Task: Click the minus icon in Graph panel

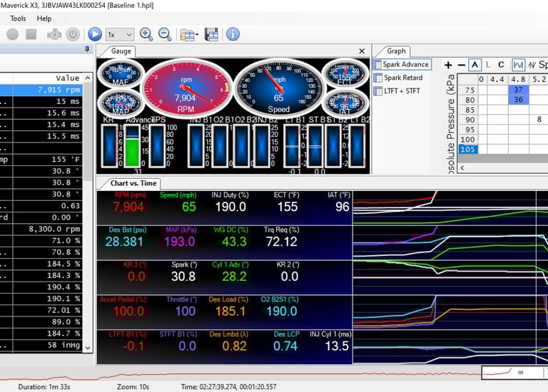Action: tap(461, 65)
